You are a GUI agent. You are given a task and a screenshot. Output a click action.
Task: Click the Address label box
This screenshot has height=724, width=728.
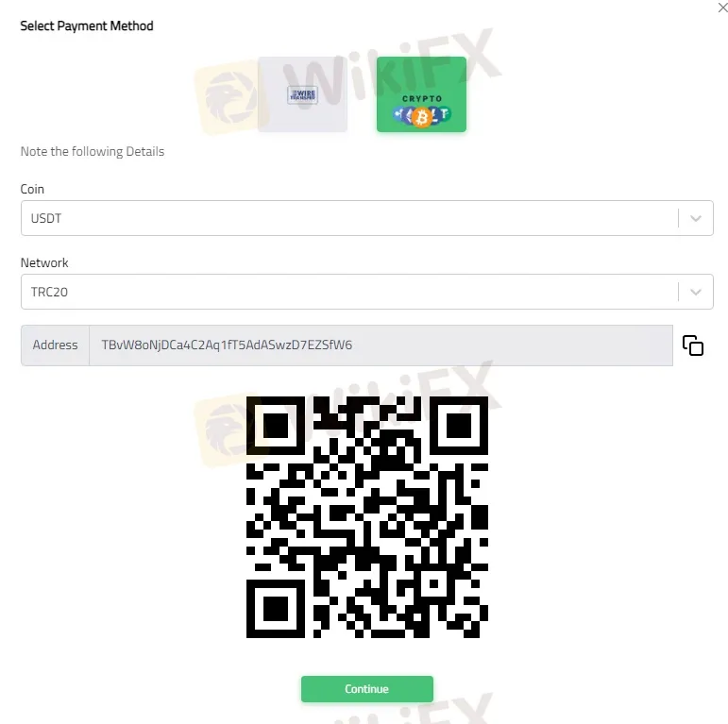pos(56,345)
